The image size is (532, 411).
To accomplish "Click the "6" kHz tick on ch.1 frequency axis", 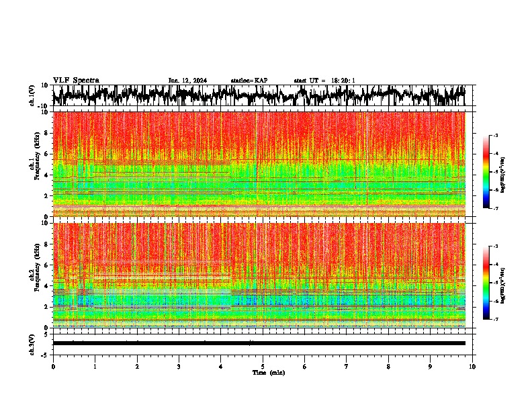I will [x=47, y=154].
